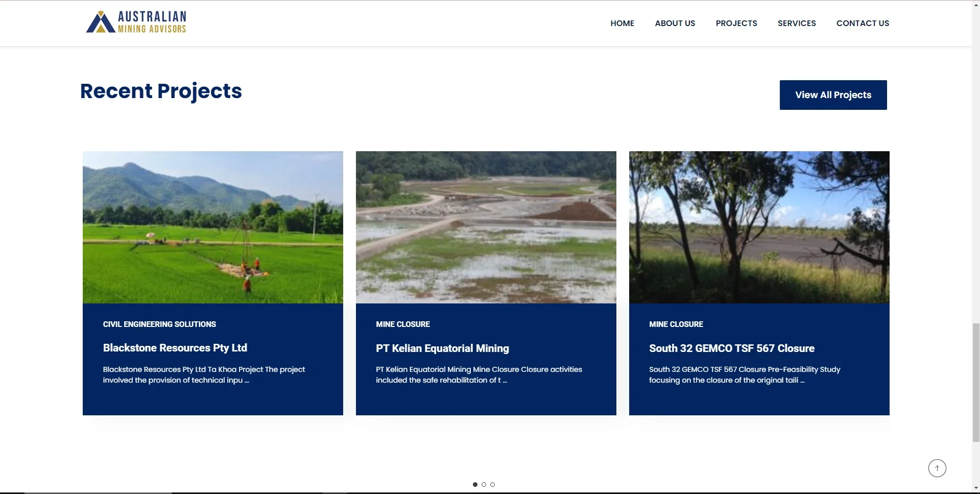Open the Home menu item
Image resolution: width=980 pixels, height=494 pixels.
(622, 23)
